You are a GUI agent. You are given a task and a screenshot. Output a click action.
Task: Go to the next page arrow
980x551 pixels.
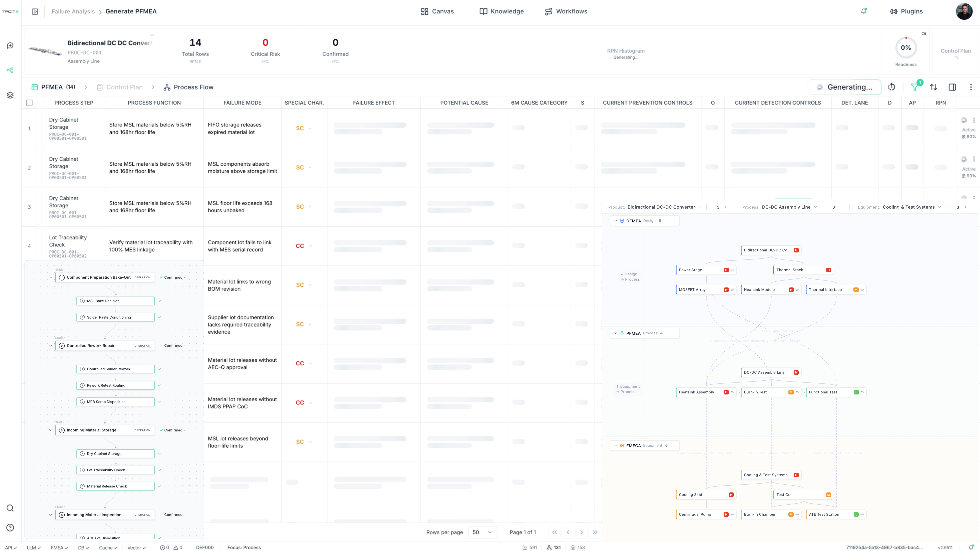coord(581,532)
